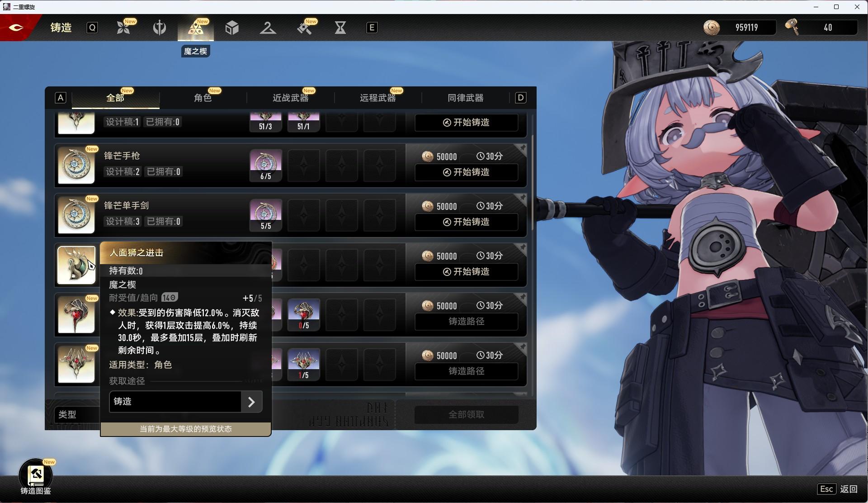Screen dimensions: 868x503
Task: Open the hammer tools category icon
Action: click(x=304, y=28)
